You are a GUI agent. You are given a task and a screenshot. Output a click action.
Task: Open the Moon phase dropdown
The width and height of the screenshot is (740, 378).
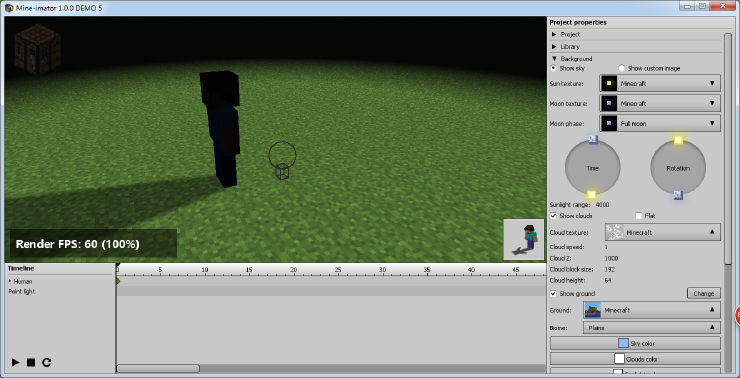coord(660,123)
